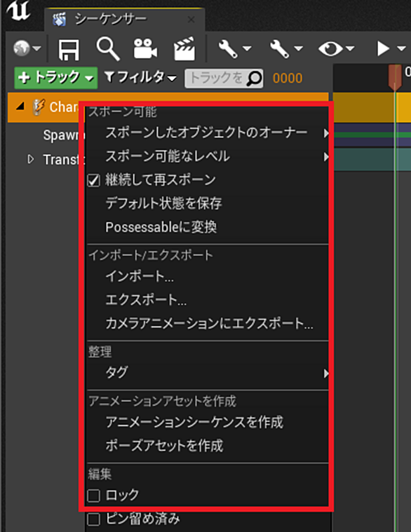Choose エクスポート... menu item
Image resolution: width=411 pixels, height=532 pixels.
208,300
